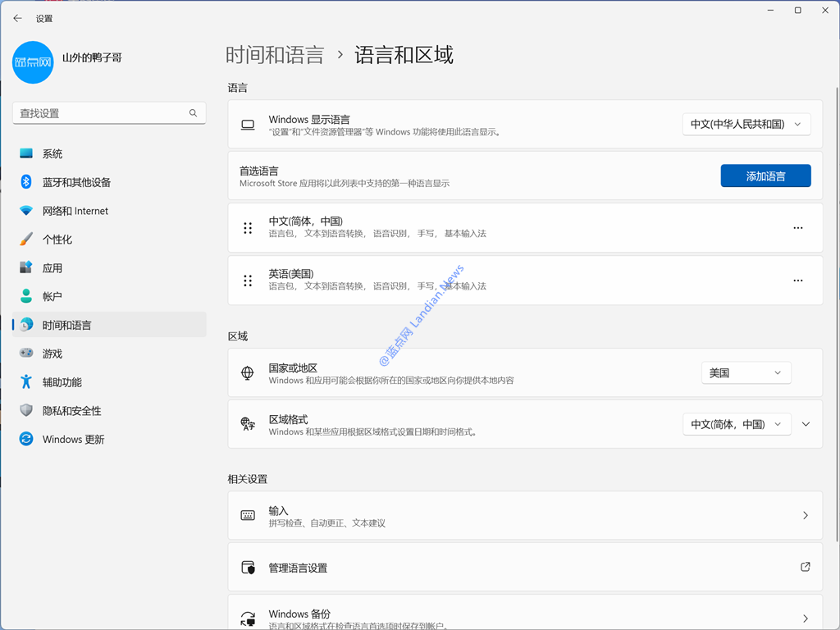The height and width of the screenshot is (630, 840).
Task: Open three-dot menu for 中文(简体，中国)
Action: (x=797, y=228)
